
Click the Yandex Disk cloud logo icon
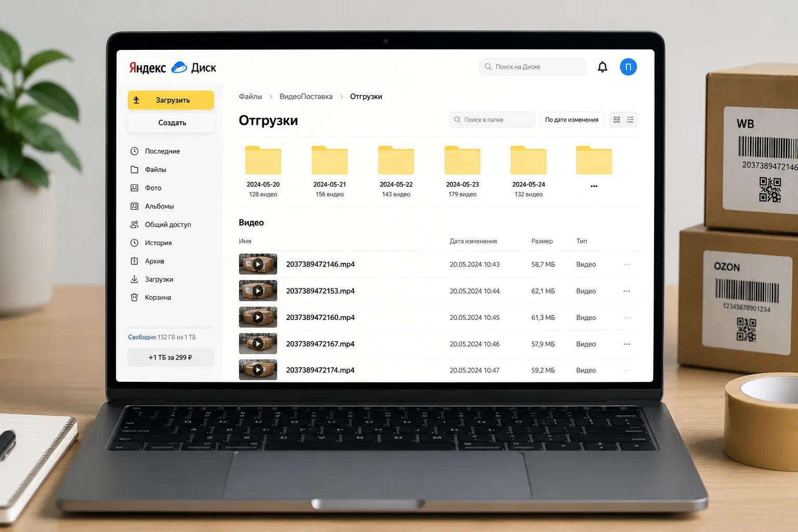pos(179,67)
